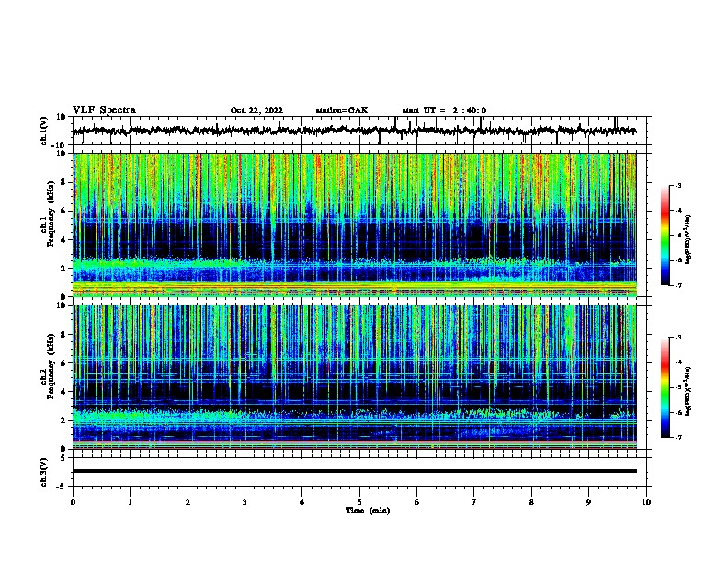Click the 'ch.3(V)' axis label
Viewport: 728px width, 563px height.
tap(44, 472)
